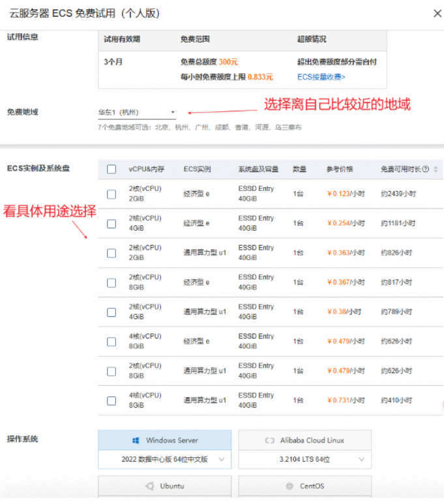This screenshot has width=444, height=504.
Task: Select the CentOS operating system
Action: [304, 486]
